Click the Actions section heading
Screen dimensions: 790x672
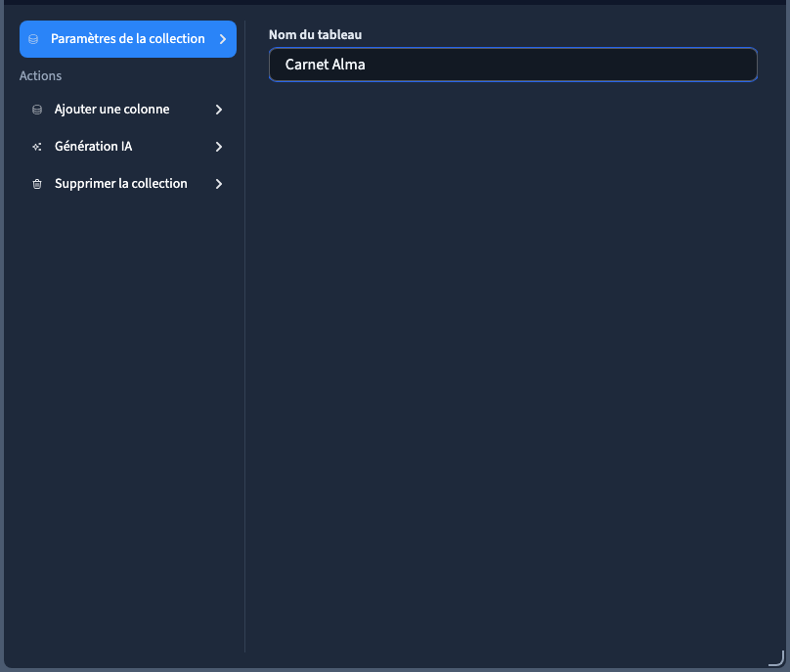[40, 76]
